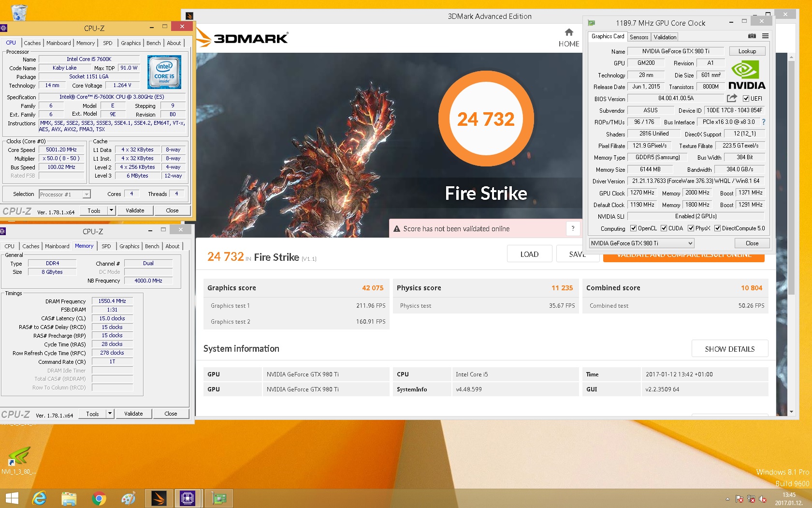
Task: Open the Bench tab in upper CPU-Z window
Action: (x=154, y=43)
